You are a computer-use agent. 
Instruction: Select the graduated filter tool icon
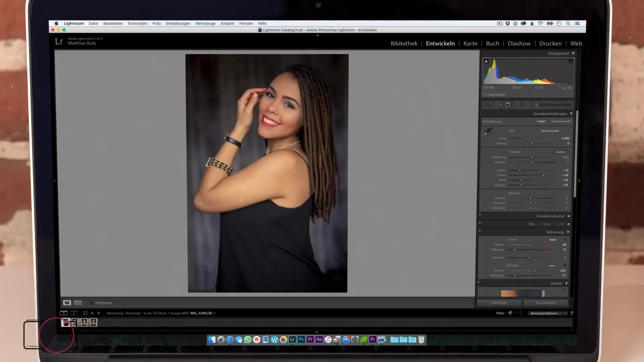pyautogui.click(x=517, y=105)
